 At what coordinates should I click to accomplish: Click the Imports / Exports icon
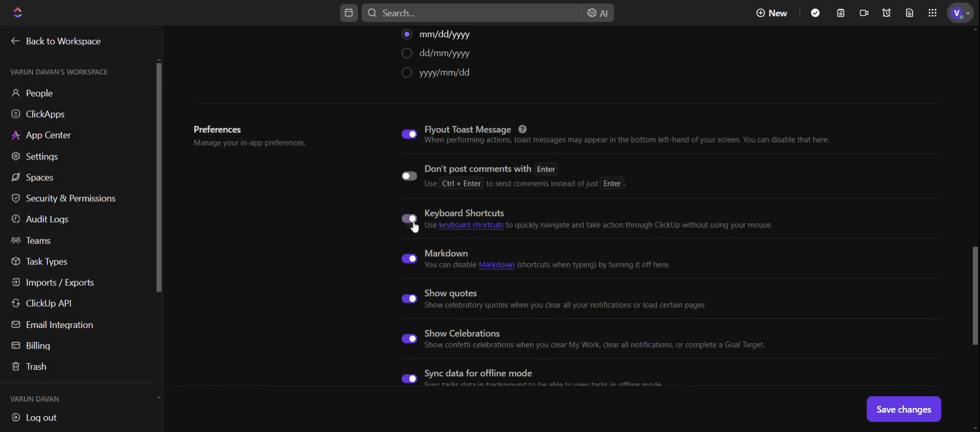point(16,282)
